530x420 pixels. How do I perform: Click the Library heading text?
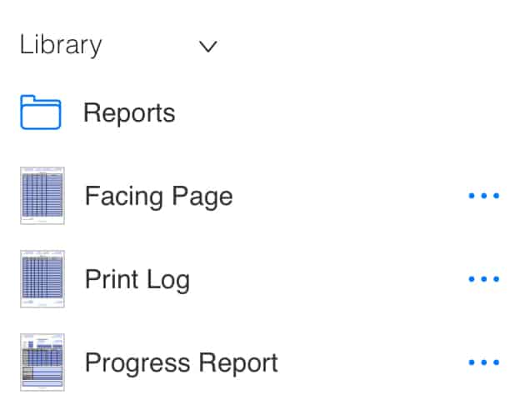61,45
